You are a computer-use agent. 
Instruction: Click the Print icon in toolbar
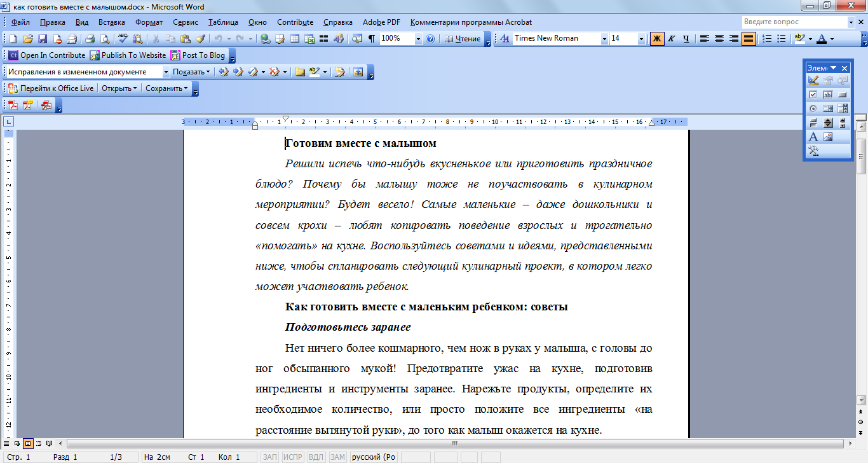[x=90, y=39]
